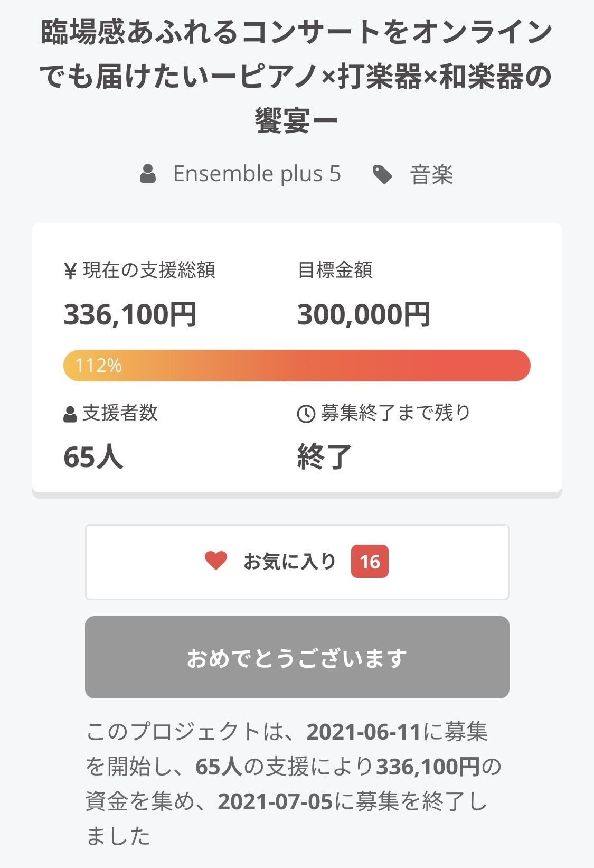Click the tag icon beside 音楽
This screenshot has width=594, height=868.
(382, 174)
